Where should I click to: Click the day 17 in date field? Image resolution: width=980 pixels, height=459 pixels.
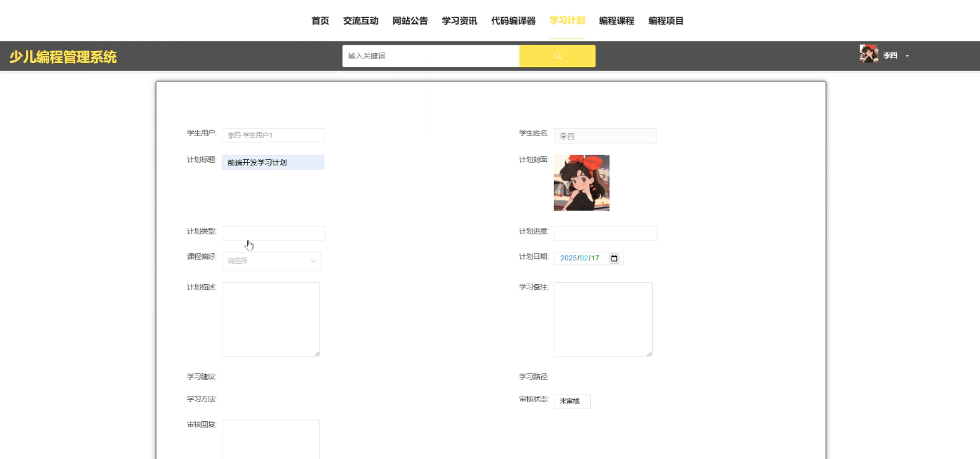(x=596, y=258)
